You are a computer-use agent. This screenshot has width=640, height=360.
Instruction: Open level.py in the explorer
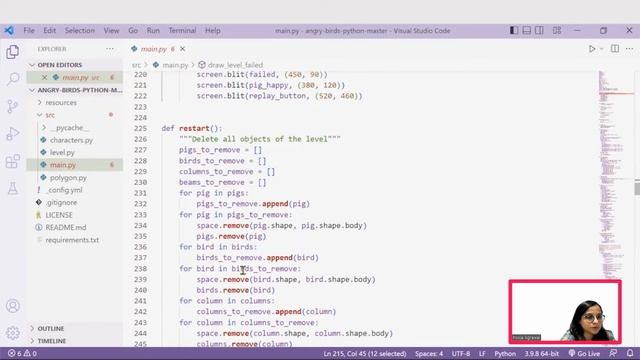point(62,153)
